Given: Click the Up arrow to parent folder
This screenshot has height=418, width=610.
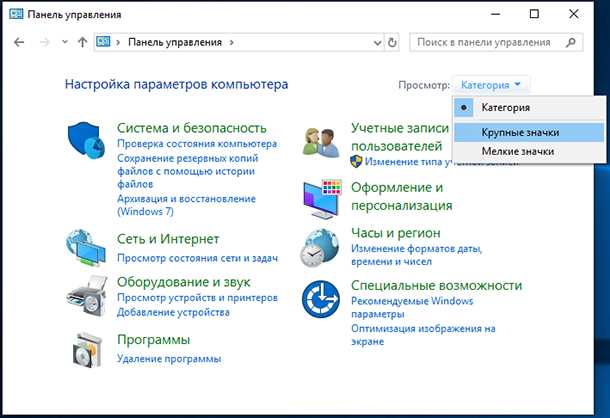Looking at the screenshot, I should pyautogui.click(x=82, y=42).
